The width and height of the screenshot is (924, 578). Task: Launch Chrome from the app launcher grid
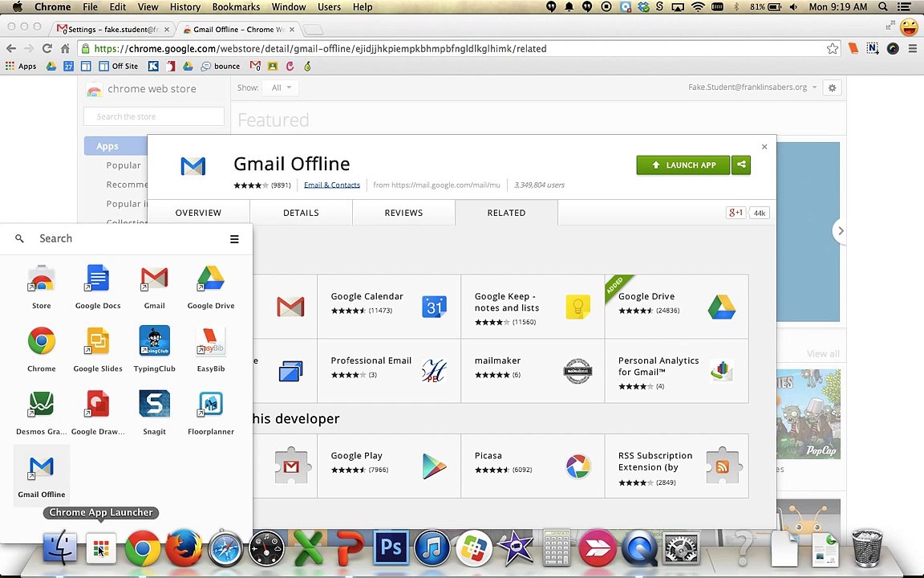[x=41, y=349]
